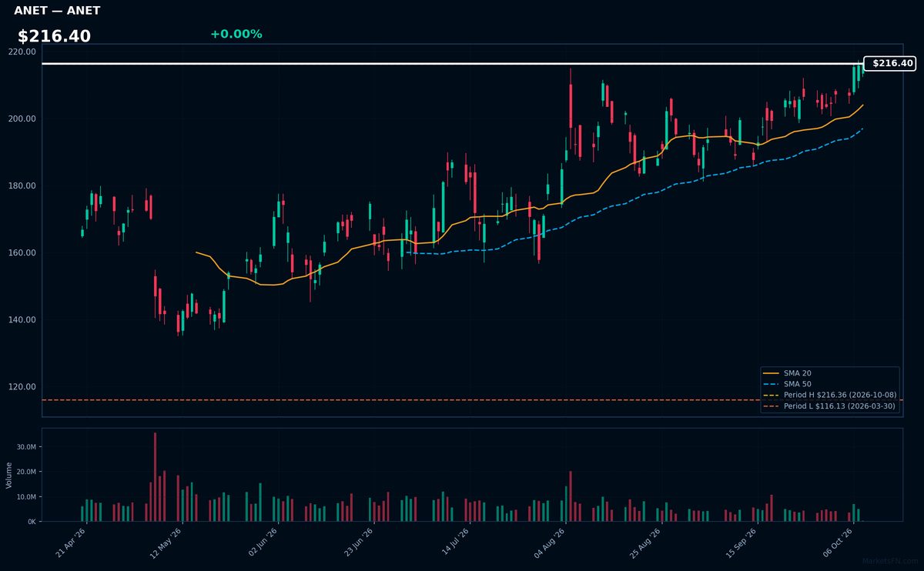This screenshot has height=571, width=924.
Task: Select the SMA 20 legend entry
Action: point(787,373)
